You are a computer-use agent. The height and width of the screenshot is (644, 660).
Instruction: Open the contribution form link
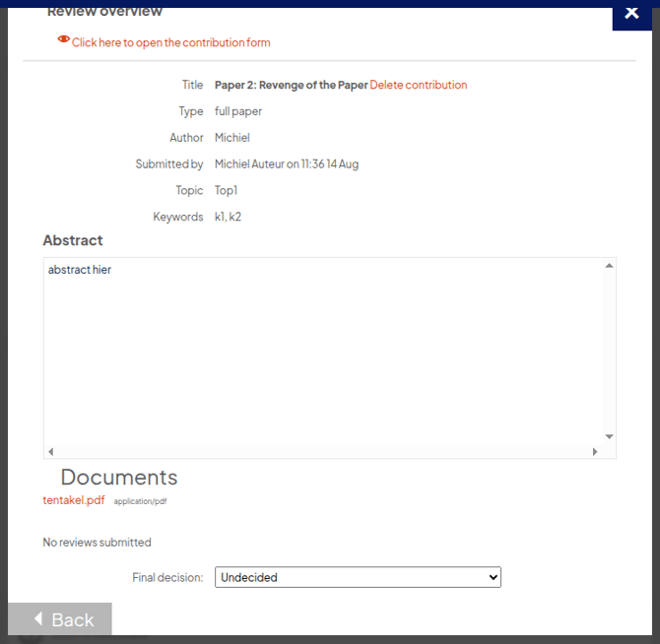click(170, 42)
